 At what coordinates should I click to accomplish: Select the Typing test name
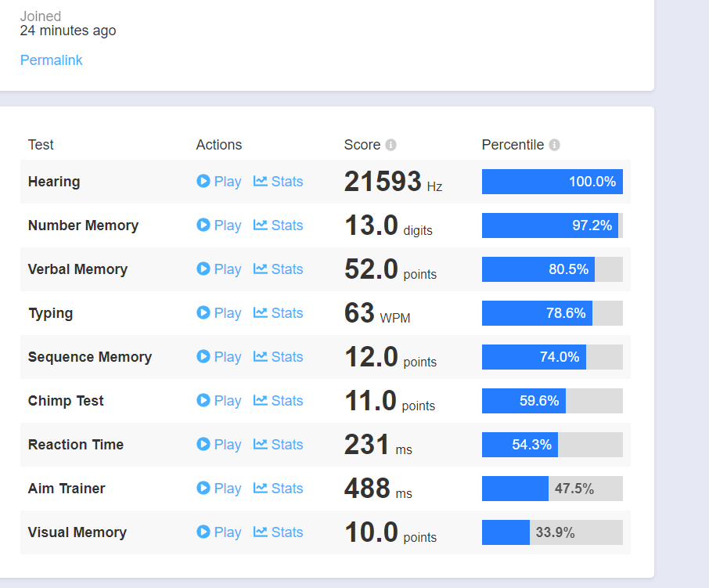50,313
